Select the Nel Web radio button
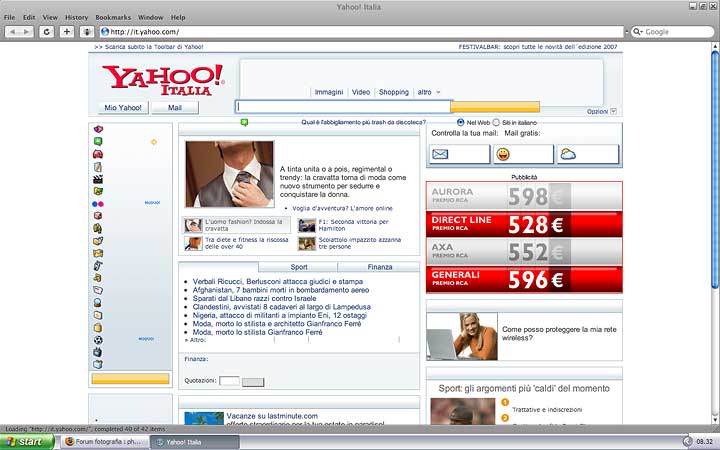 [x=461, y=123]
